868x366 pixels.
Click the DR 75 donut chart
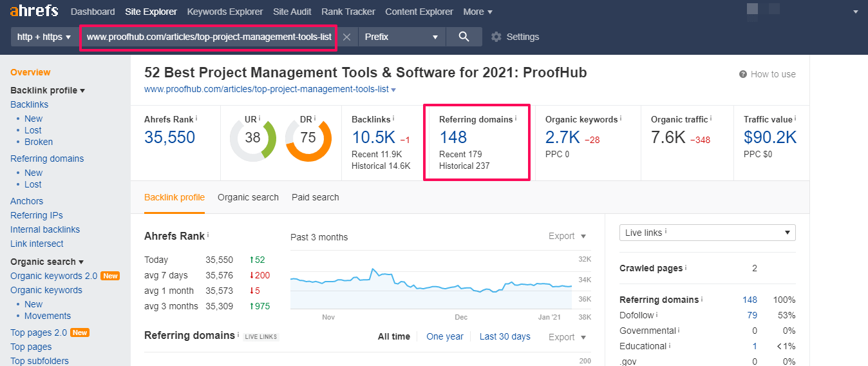pyautogui.click(x=308, y=138)
